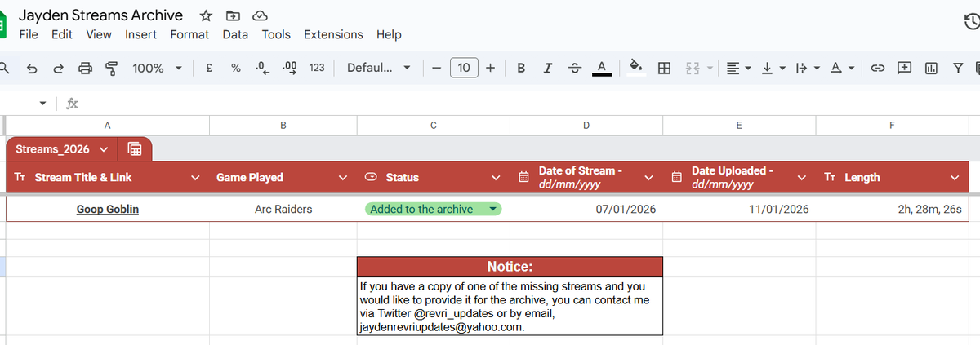Viewport: 980px width, 345px height.
Task: Open the text colour picker
Action: point(602,69)
